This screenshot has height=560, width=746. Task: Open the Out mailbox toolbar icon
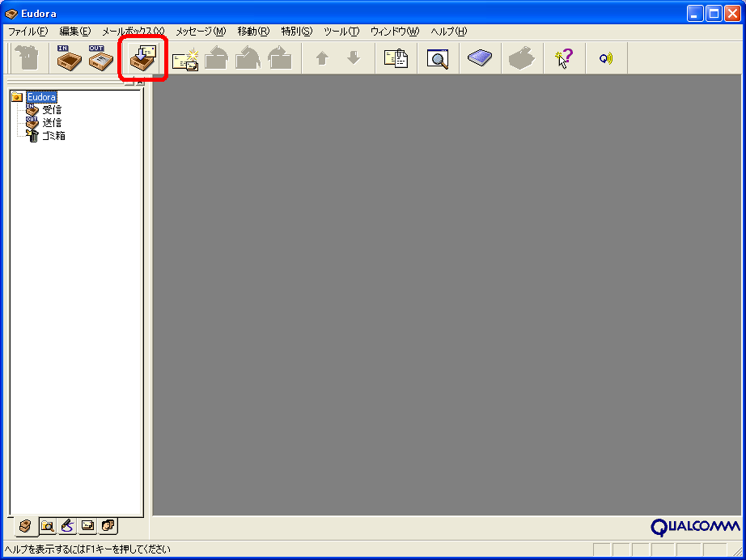tap(100, 58)
